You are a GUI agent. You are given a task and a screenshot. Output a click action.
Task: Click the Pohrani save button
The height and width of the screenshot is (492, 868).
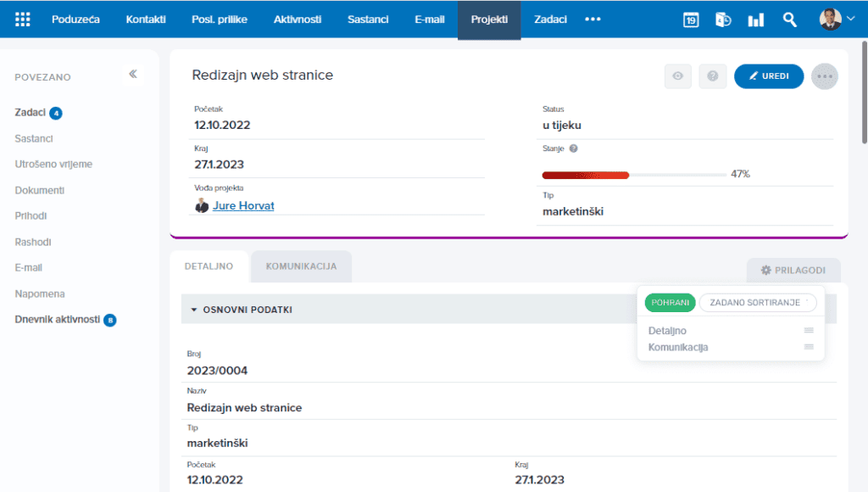[670, 303]
